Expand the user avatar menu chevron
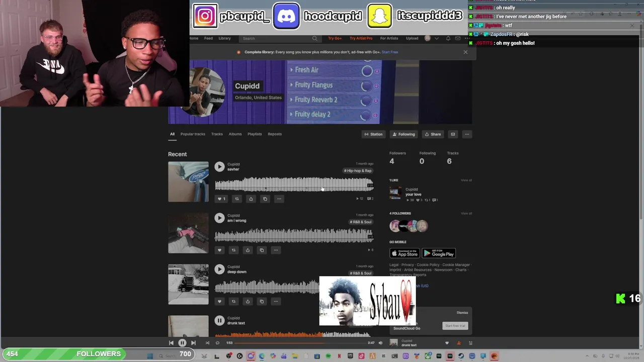The width and height of the screenshot is (644, 362). click(x=437, y=38)
